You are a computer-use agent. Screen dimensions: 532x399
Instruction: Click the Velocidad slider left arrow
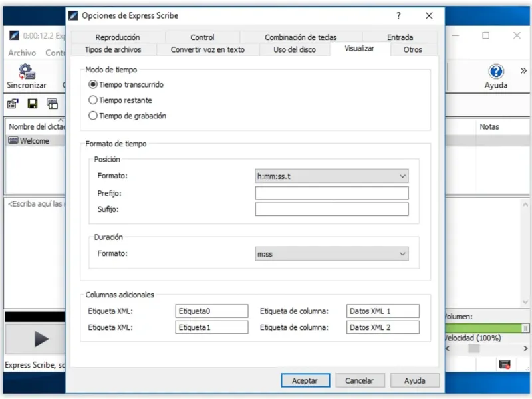(448, 348)
